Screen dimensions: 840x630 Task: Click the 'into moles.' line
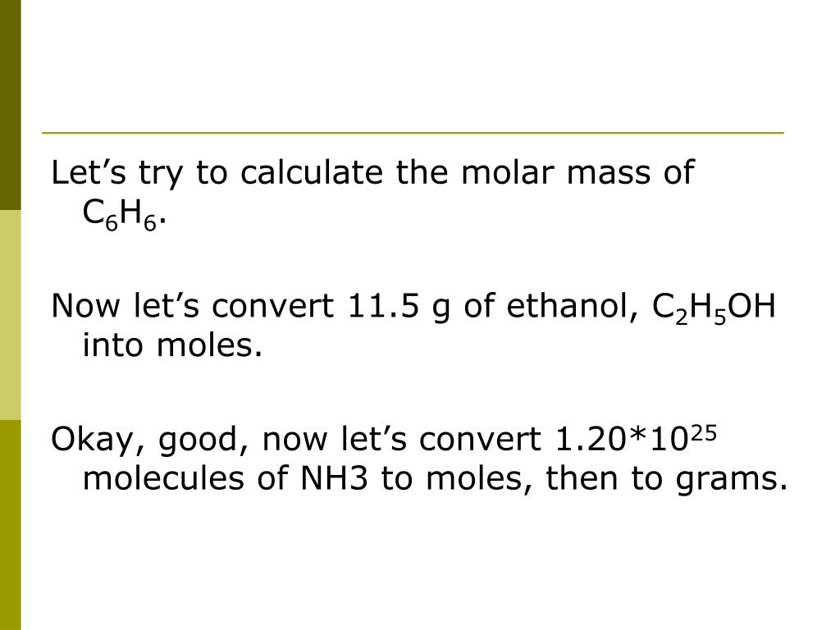pos(172,345)
